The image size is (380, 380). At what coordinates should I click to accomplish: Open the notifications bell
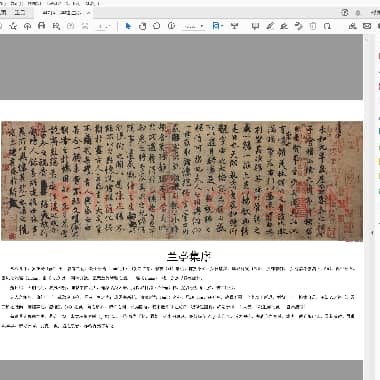tap(358, 13)
